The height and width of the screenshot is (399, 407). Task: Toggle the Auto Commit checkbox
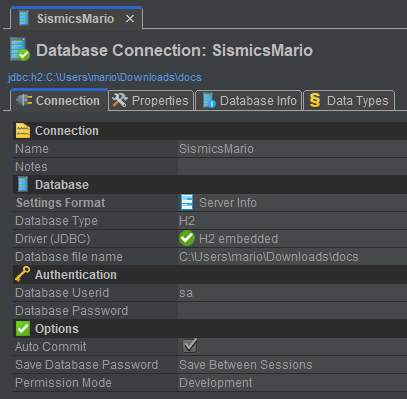point(190,346)
